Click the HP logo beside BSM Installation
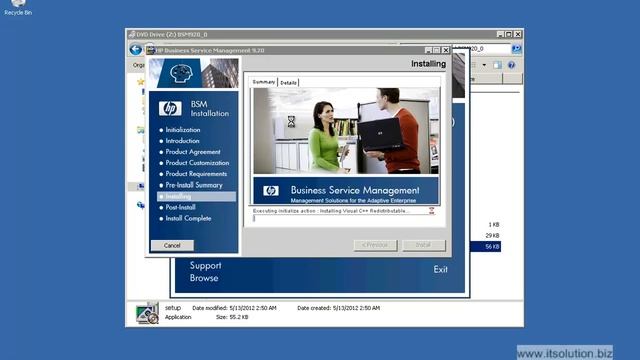The width and height of the screenshot is (640, 360). click(170, 109)
